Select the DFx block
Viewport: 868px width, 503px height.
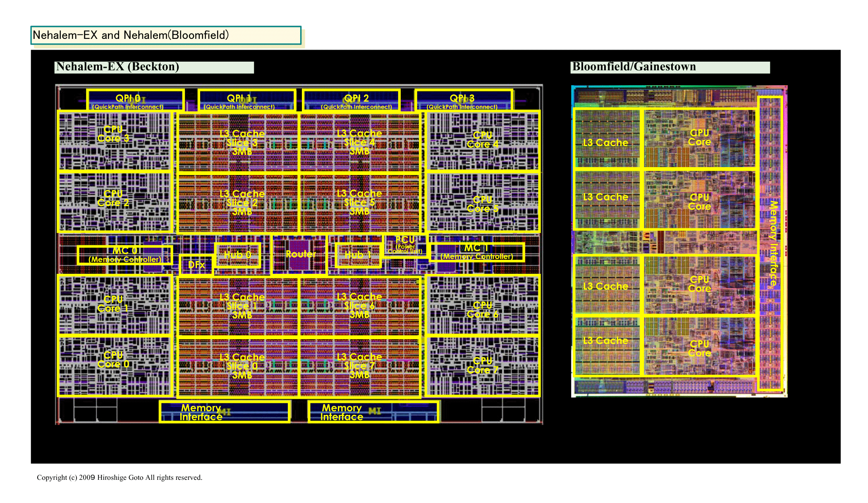(196, 265)
